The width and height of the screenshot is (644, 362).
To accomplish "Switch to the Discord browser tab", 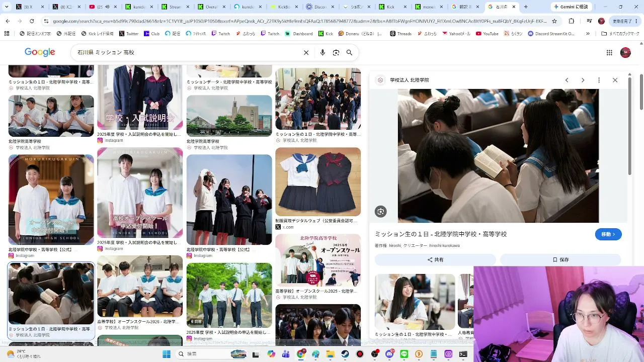I will pos(321,7).
